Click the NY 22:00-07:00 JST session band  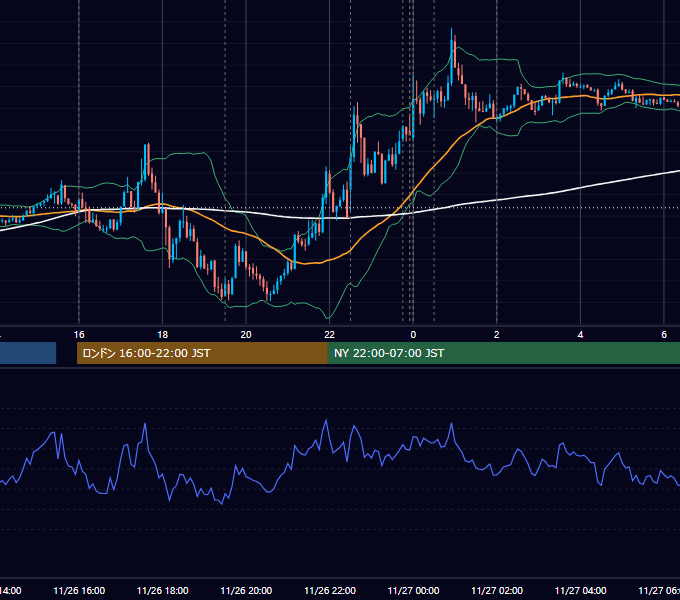pos(503,353)
